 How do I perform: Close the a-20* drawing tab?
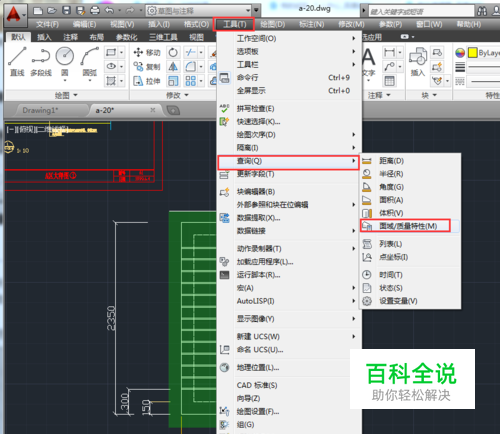[x=153, y=110]
